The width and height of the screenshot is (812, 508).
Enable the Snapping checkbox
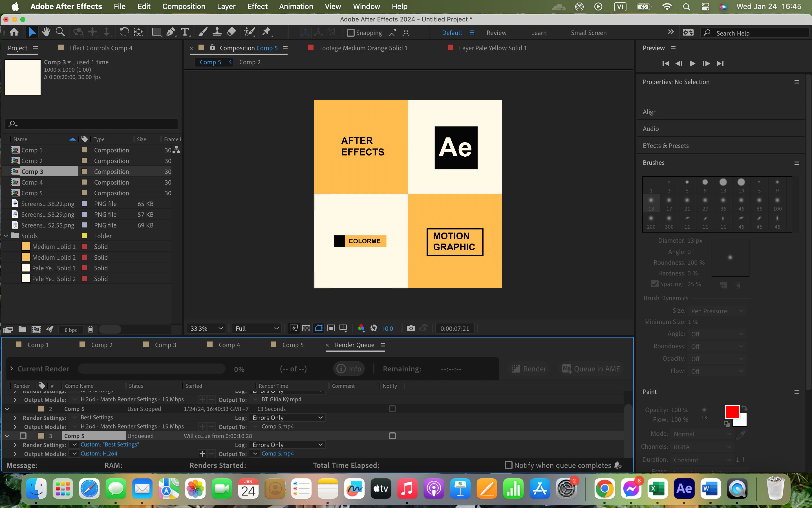click(351, 32)
